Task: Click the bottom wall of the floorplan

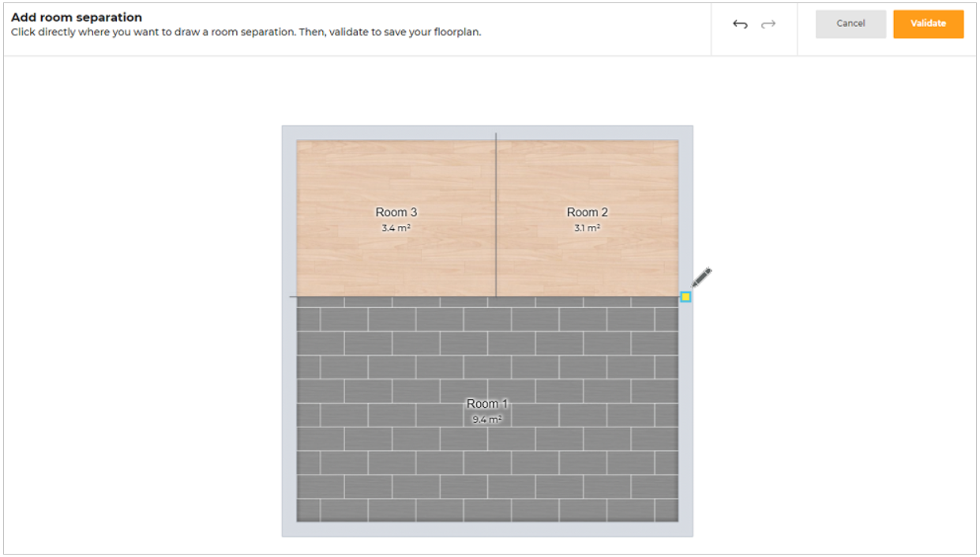Action: pos(487,529)
